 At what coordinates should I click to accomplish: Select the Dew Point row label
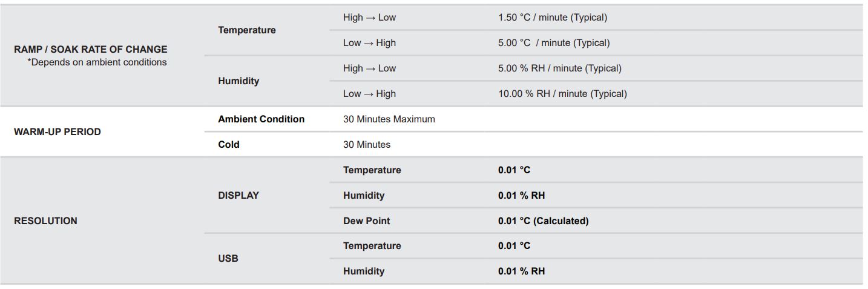pyautogui.click(x=367, y=221)
